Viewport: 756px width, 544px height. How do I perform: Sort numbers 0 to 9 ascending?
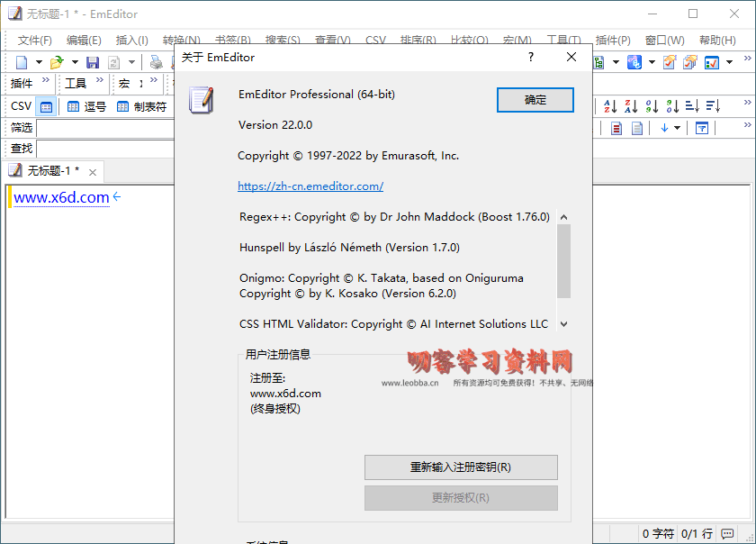point(652,105)
